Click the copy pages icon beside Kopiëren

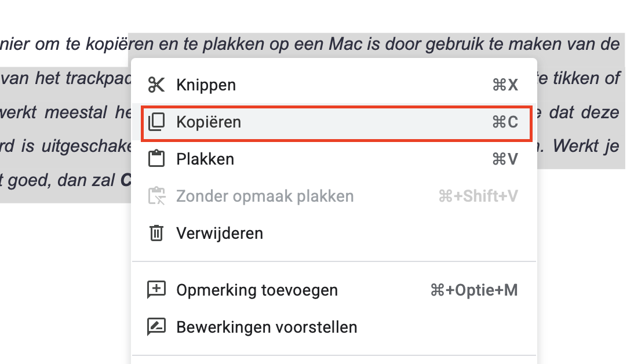[x=156, y=122]
